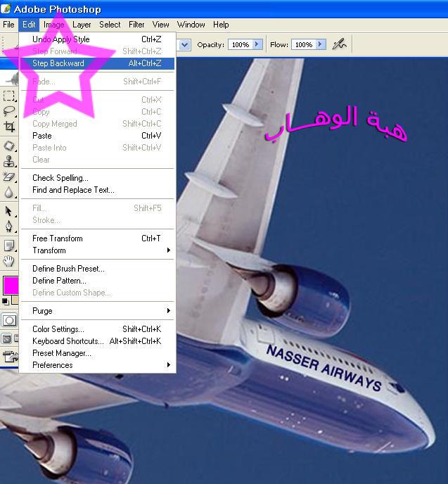Select the Clone Stamp tool
This screenshot has height=484, width=448.
[x=9, y=161]
